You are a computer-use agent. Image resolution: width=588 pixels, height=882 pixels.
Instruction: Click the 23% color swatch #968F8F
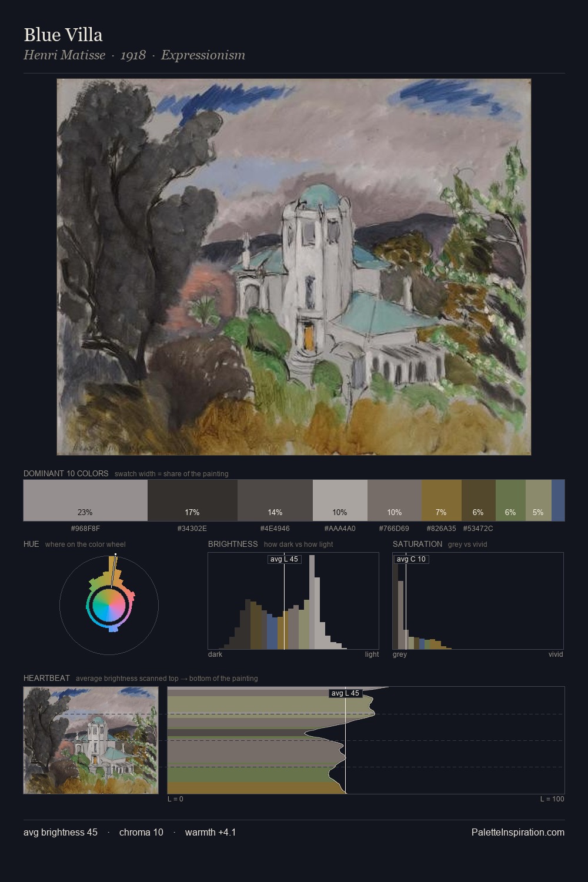pos(85,500)
